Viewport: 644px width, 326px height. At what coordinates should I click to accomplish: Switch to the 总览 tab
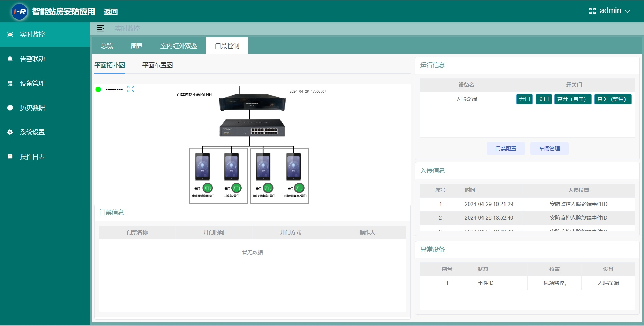(x=107, y=46)
